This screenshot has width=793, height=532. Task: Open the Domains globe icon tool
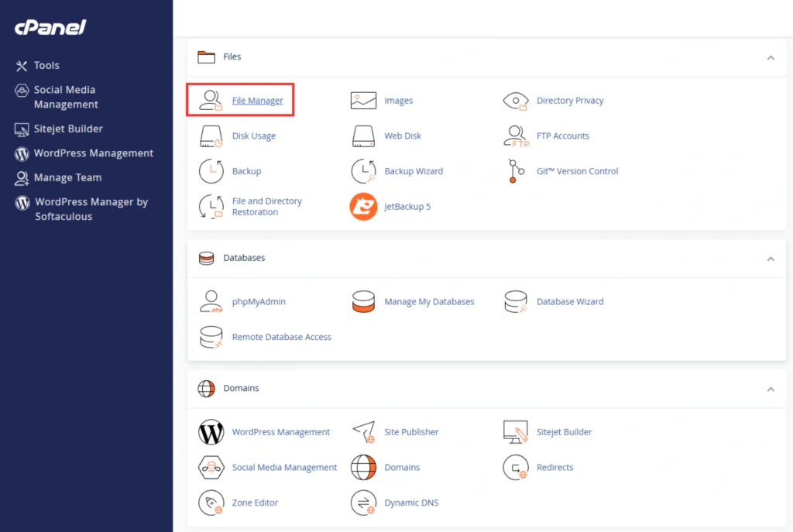click(x=363, y=467)
